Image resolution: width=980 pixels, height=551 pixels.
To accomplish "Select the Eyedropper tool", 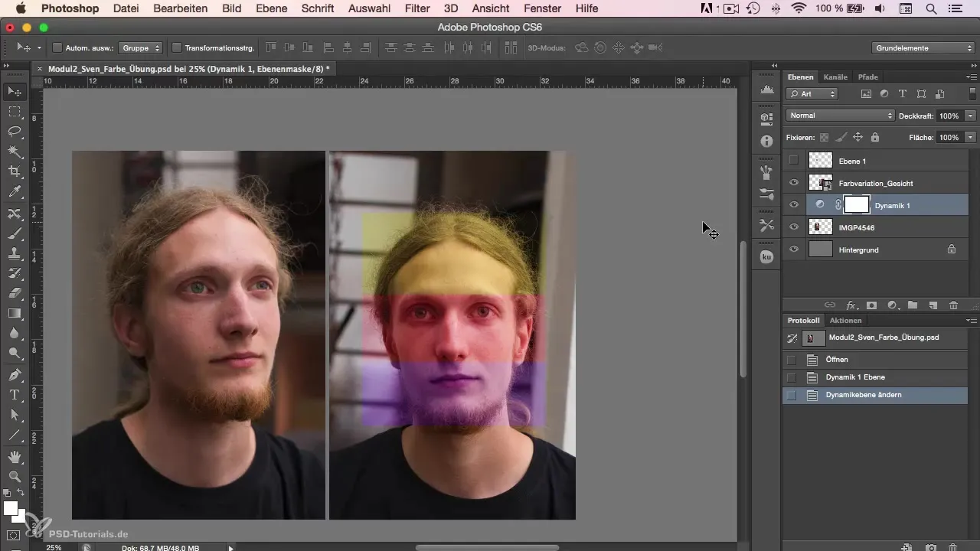I will [15, 191].
